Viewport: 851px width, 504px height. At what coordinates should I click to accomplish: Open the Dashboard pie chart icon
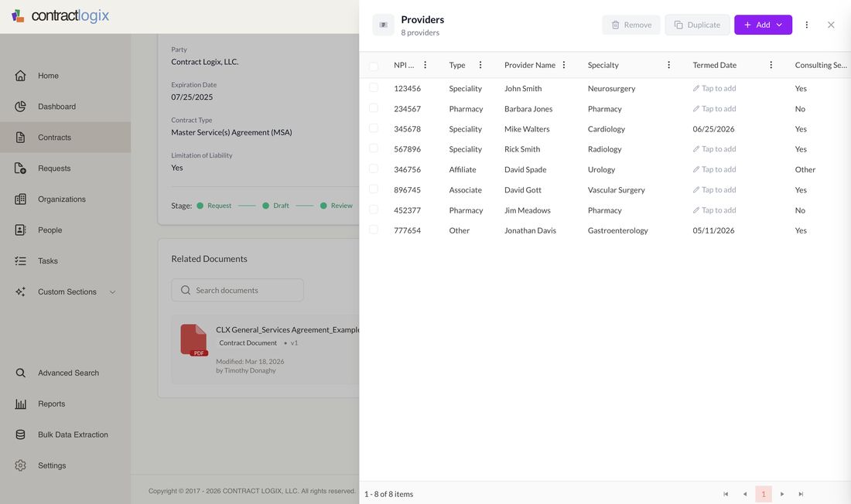point(21,107)
